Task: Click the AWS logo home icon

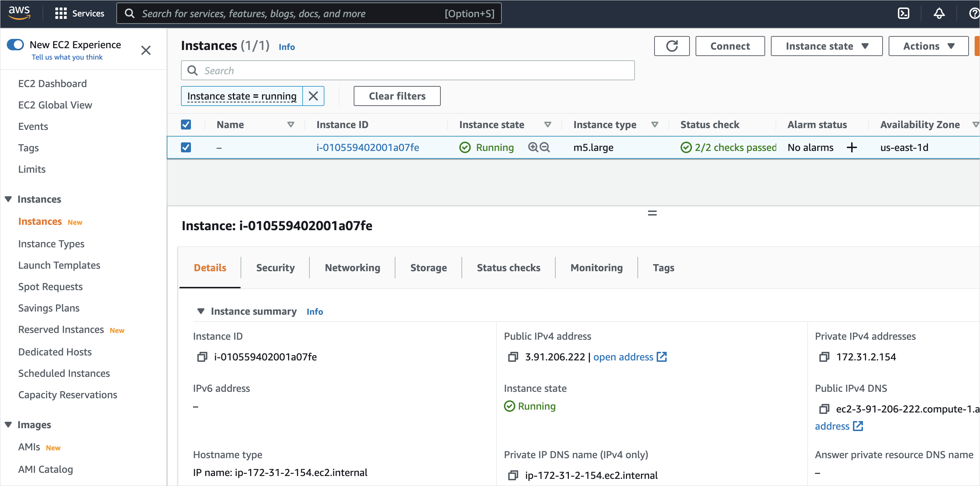Action: (x=19, y=13)
